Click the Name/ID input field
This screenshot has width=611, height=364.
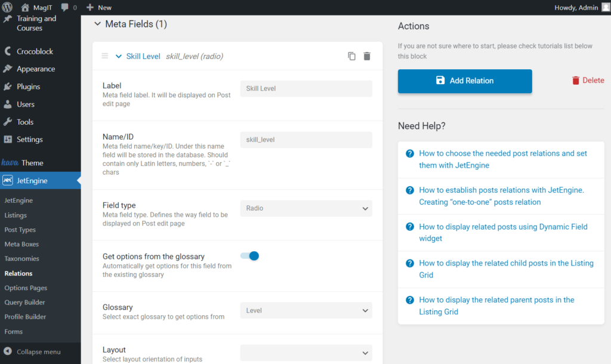pos(306,140)
